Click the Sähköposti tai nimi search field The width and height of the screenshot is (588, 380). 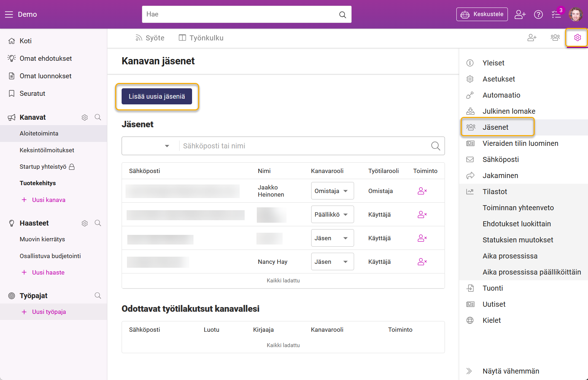point(304,146)
